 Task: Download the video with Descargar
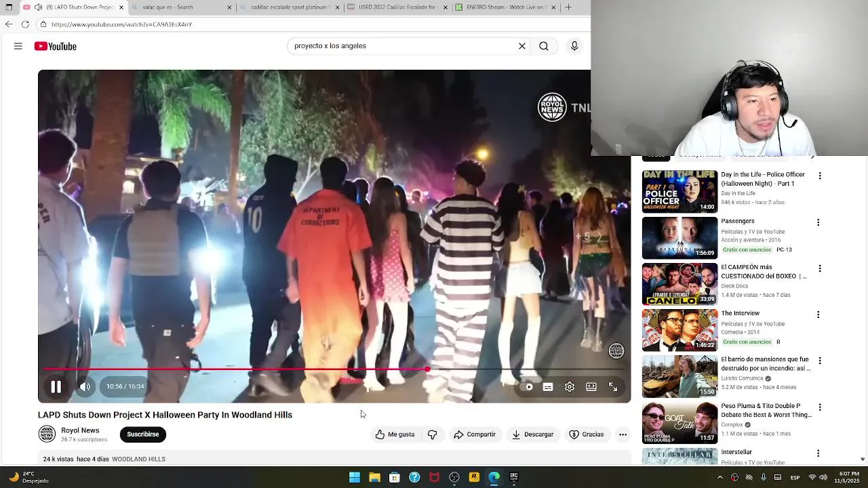point(533,434)
